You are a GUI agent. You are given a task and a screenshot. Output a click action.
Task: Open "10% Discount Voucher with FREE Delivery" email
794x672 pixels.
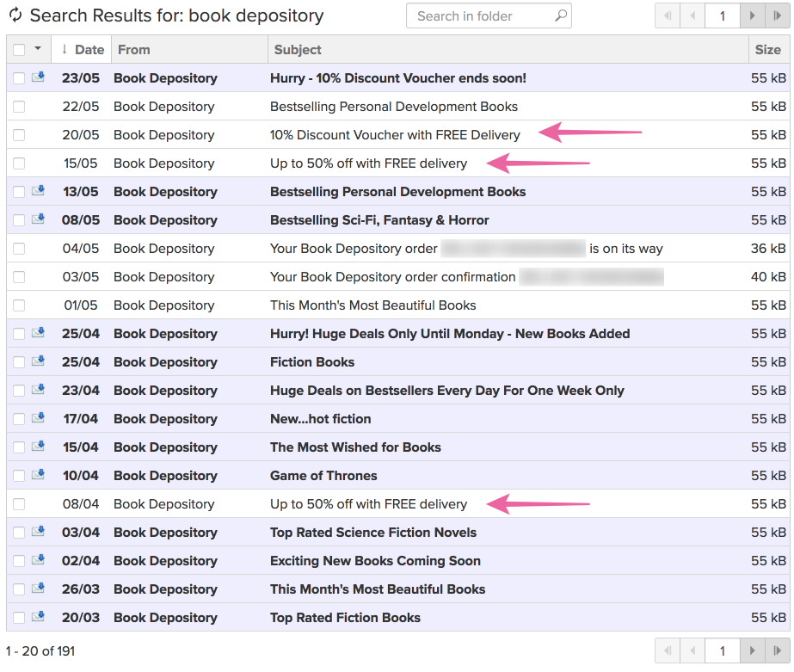tap(395, 135)
